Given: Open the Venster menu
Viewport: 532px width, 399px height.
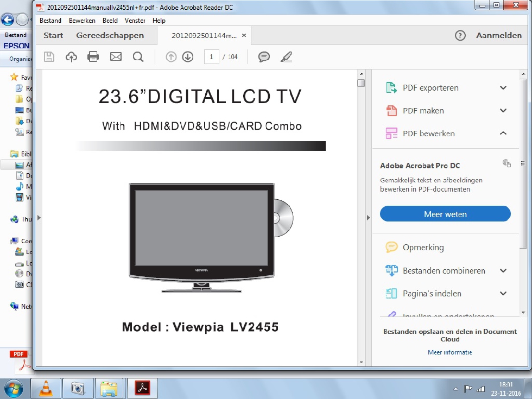Looking at the screenshot, I should [135, 21].
